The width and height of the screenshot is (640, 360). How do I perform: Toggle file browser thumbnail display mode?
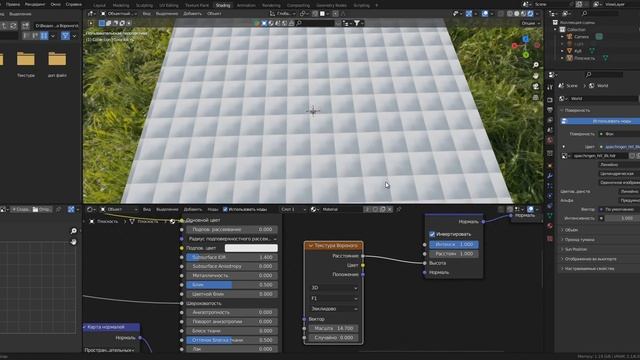44,36
